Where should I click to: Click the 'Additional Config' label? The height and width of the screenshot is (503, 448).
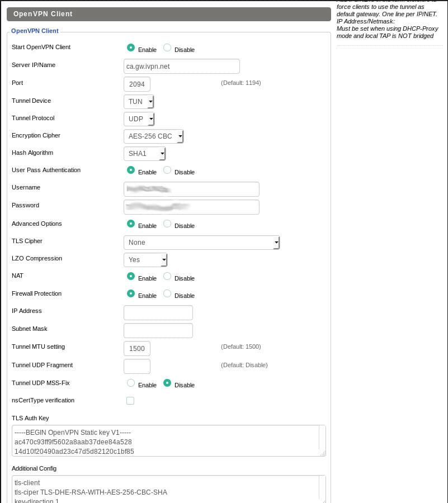(x=34, y=468)
